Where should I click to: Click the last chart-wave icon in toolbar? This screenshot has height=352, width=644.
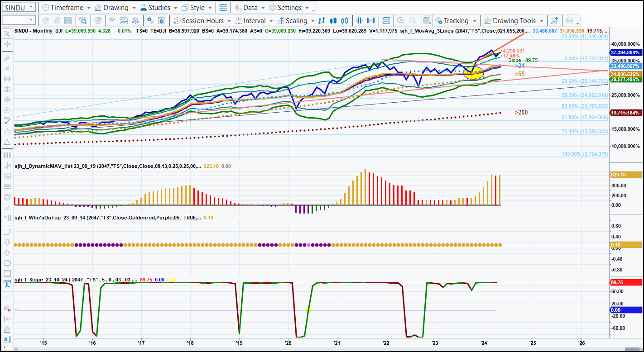(570, 20)
